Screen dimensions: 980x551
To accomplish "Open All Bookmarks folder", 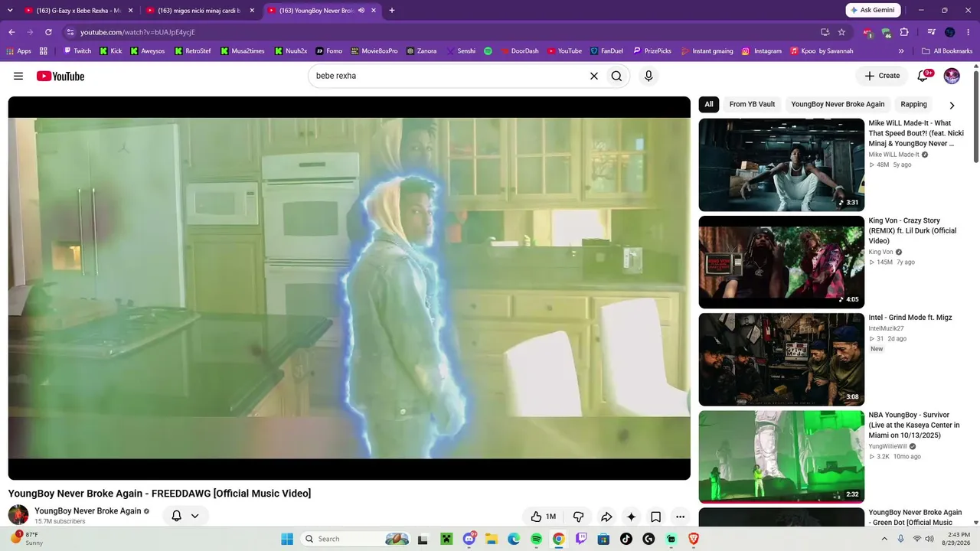I will coord(947,51).
